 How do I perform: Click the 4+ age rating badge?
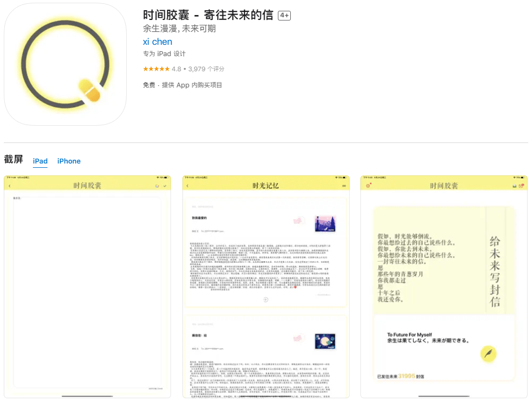[x=284, y=16]
